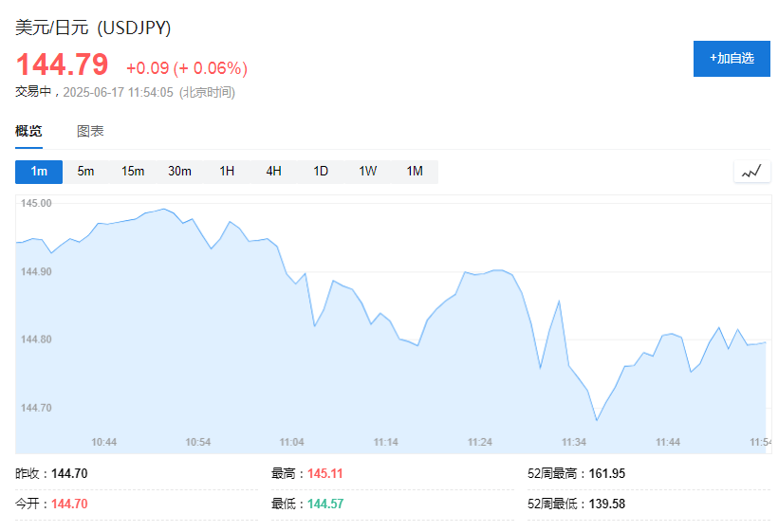
Task: Set chart interval to 30m
Action: point(179,172)
